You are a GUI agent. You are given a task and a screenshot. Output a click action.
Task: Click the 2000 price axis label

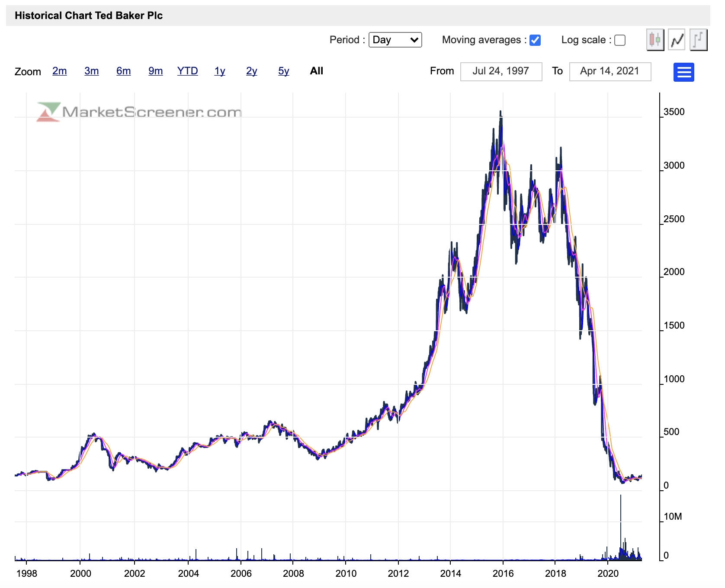point(674,272)
